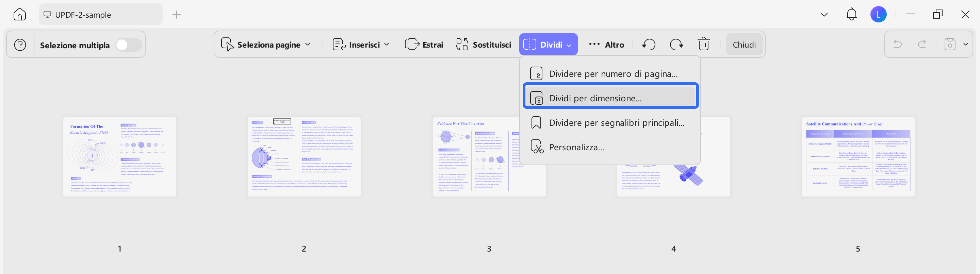Rotate pages counterclockwise

649,45
